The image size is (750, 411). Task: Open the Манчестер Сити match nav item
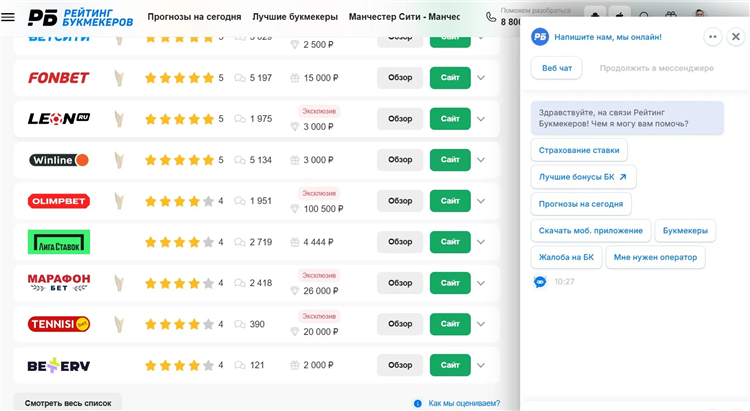click(404, 17)
